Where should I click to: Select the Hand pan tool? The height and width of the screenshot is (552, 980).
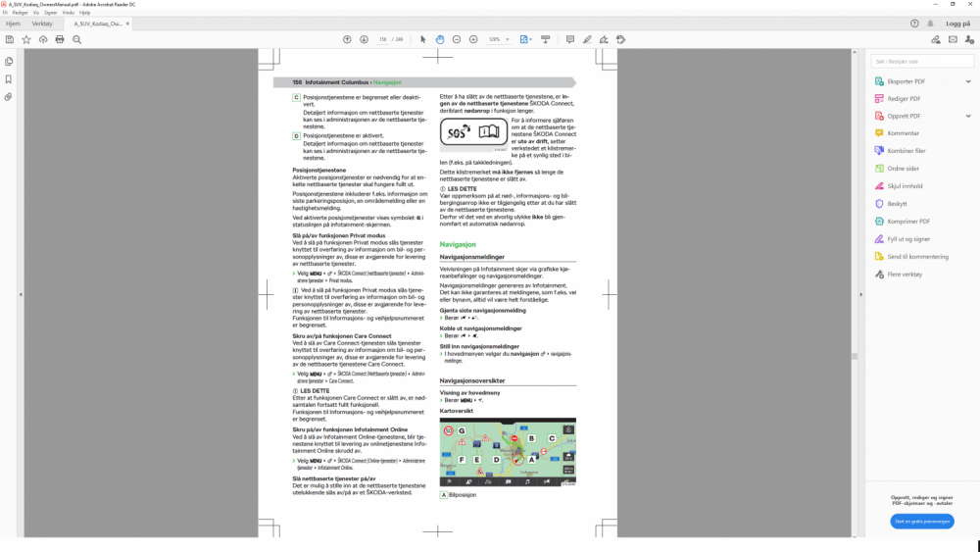(440, 39)
